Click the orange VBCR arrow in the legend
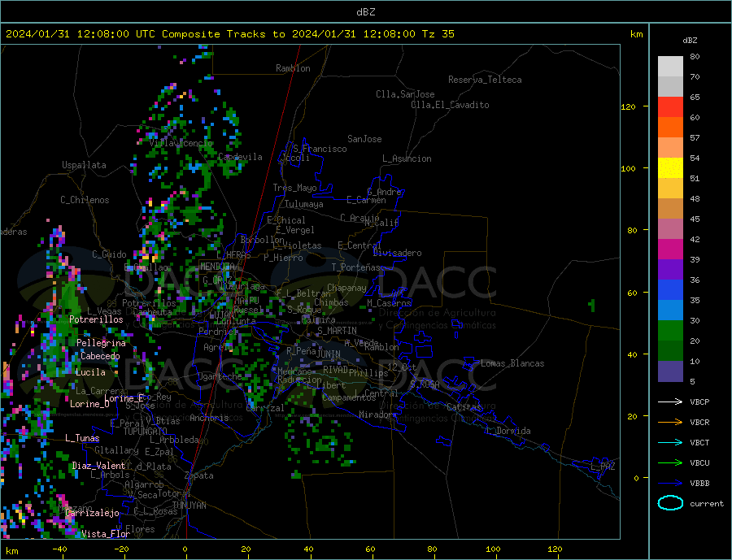The width and height of the screenshot is (732, 560). [x=670, y=423]
